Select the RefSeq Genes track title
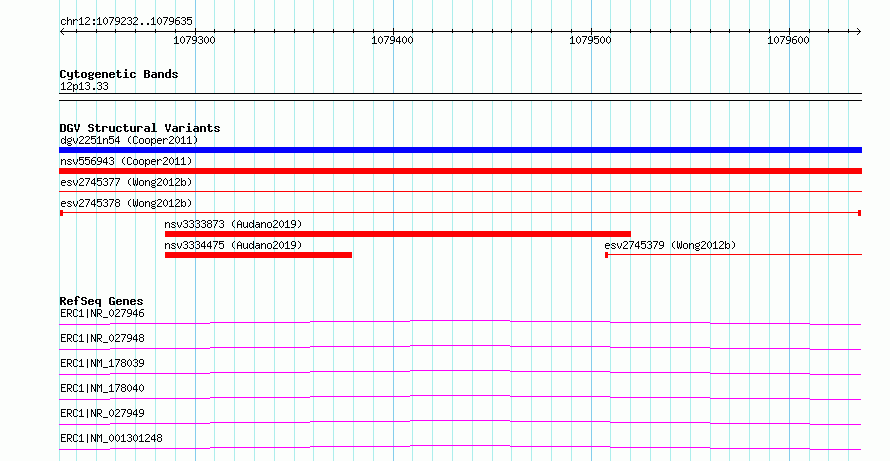This screenshot has width=890, height=461. 101,301
